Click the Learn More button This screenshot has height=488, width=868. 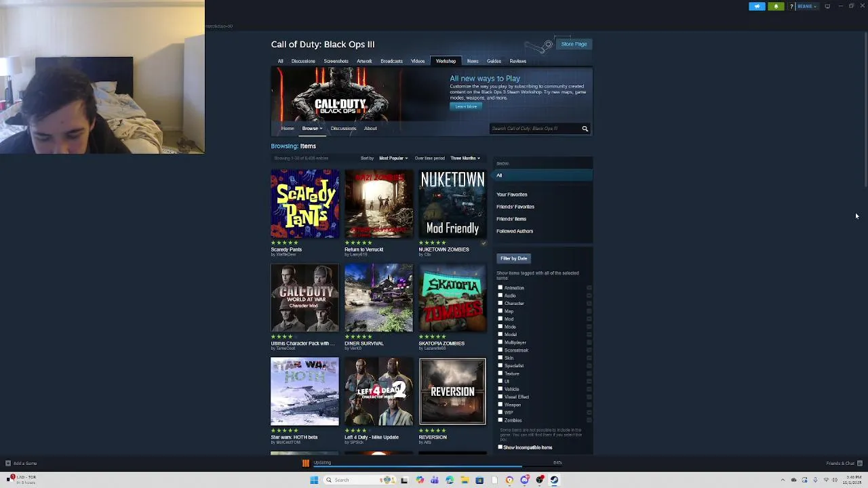466,106
